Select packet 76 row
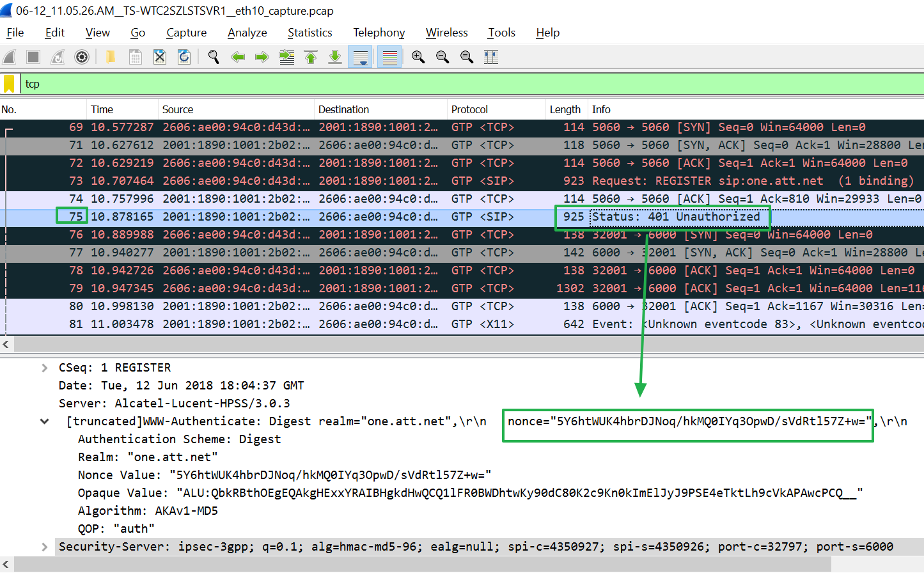This screenshot has height=573, width=924. pos(462,235)
